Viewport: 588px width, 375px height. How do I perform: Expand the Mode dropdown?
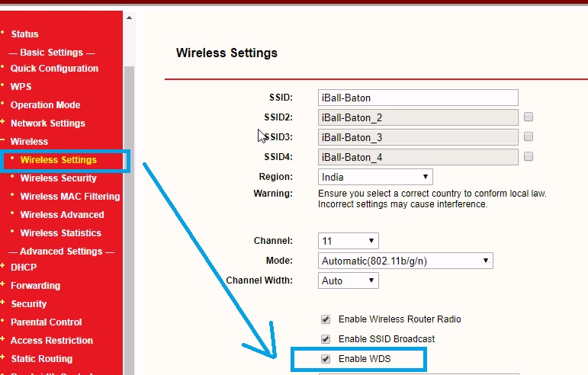pos(405,261)
